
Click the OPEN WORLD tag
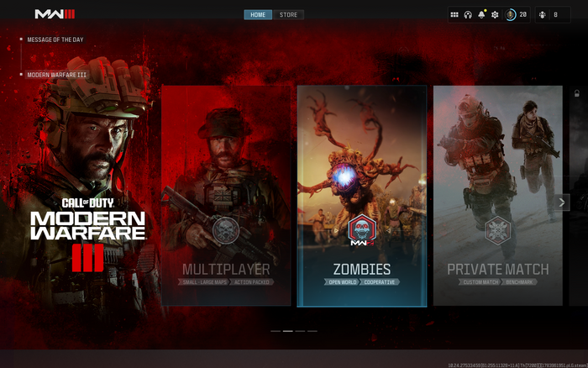343,282
